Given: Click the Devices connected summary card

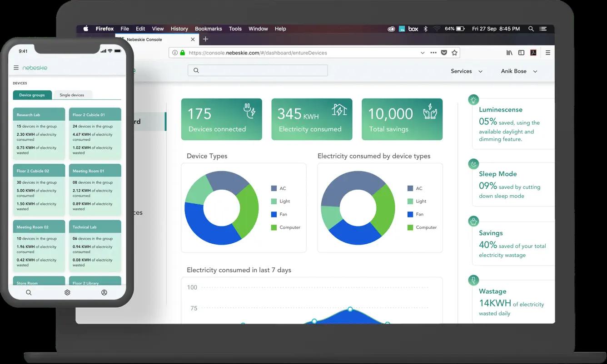Looking at the screenshot, I should coord(221,119).
